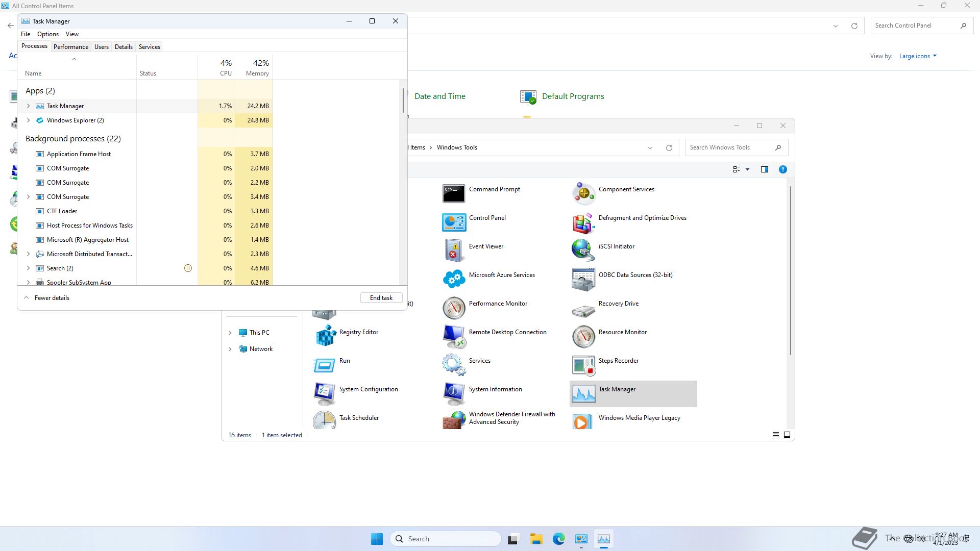Refresh Control Panel address bar
The height and width of the screenshot is (551, 980).
pyautogui.click(x=854, y=26)
